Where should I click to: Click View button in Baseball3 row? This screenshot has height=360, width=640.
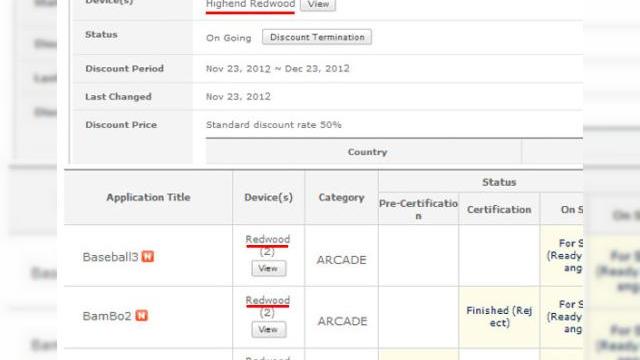[x=269, y=268]
